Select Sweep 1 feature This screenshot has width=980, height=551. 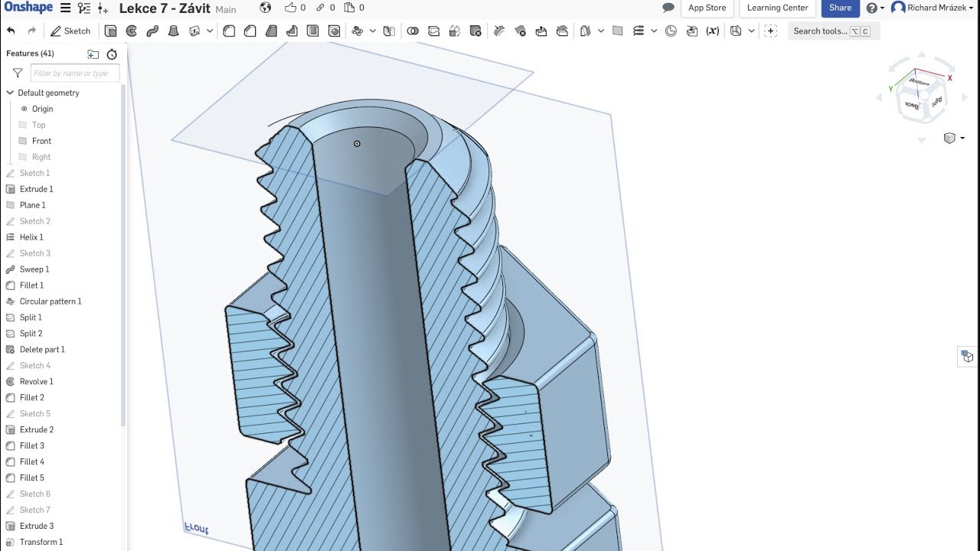coord(34,269)
